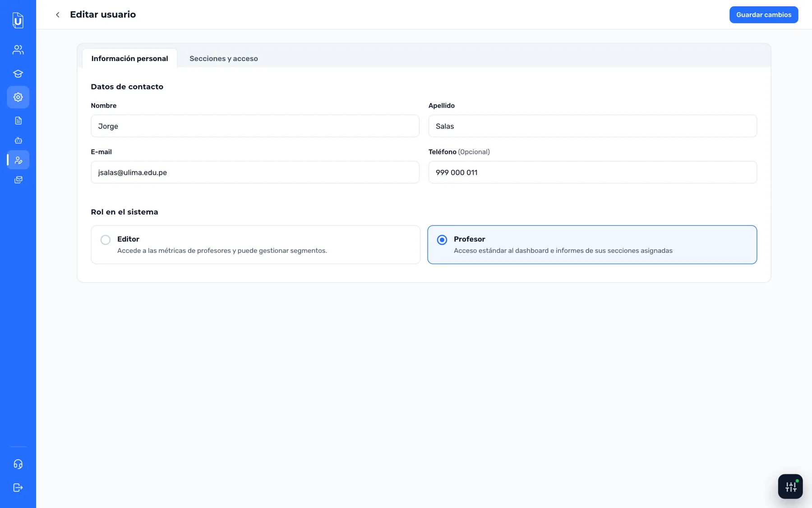The width and height of the screenshot is (812, 508).
Task: Click the Teléfono (Opcional) field label
Action: (x=459, y=152)
